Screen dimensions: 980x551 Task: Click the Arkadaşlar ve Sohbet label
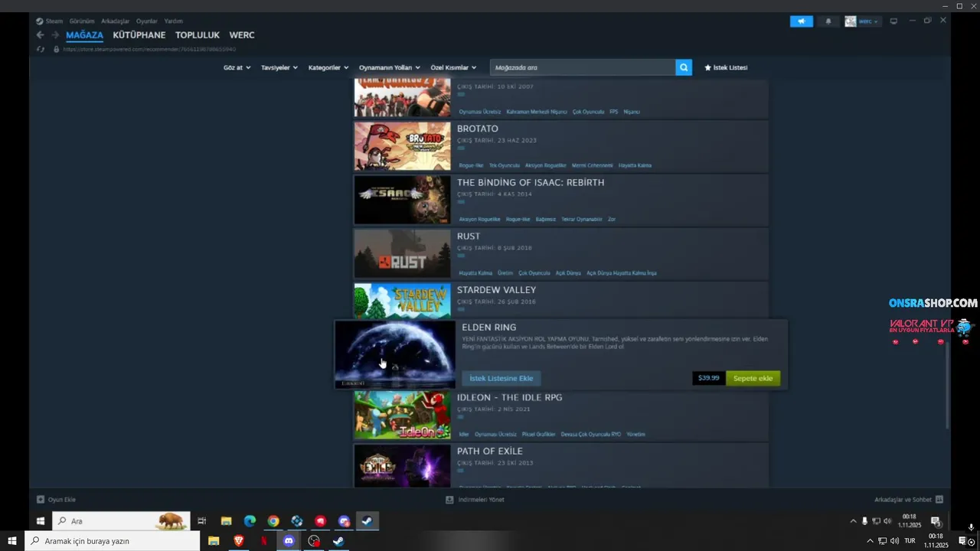point(903,500)
